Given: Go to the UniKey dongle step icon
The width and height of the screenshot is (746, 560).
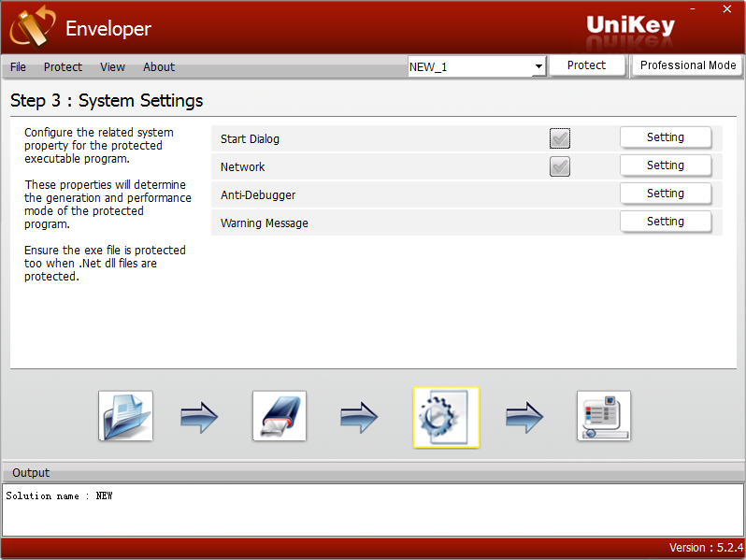Looking at the screenshot, I should point(280,416).
